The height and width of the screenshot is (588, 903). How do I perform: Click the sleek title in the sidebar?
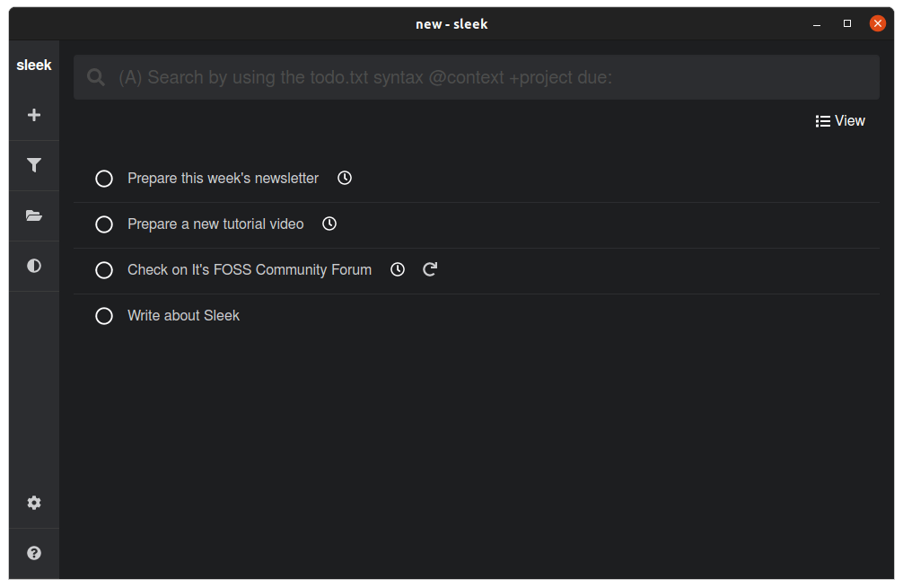pos(34,65)
